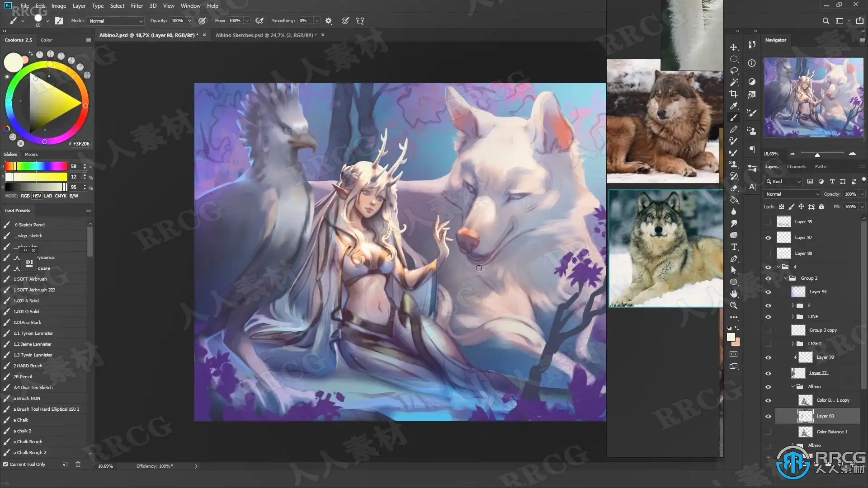Select the Lasso tool
This screenshot has height=488, width=868.
coord(734,71)
